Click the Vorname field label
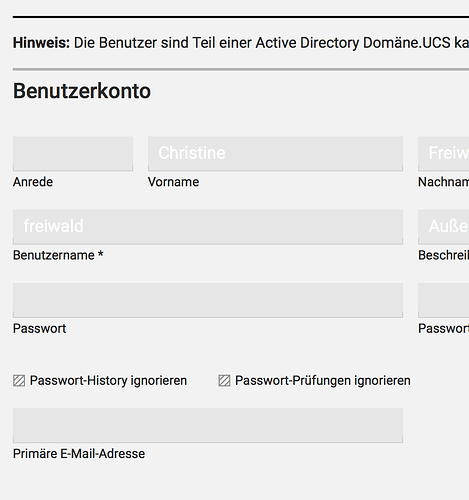Image resolution: width=469 pixels, height=500 pixels. point(173,182)
